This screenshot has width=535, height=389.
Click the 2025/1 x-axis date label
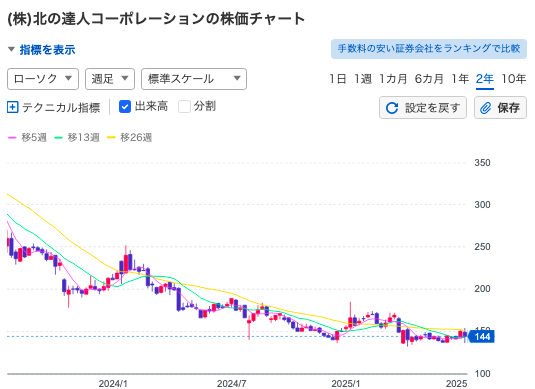pyautogui.click(x=346, y=384)
